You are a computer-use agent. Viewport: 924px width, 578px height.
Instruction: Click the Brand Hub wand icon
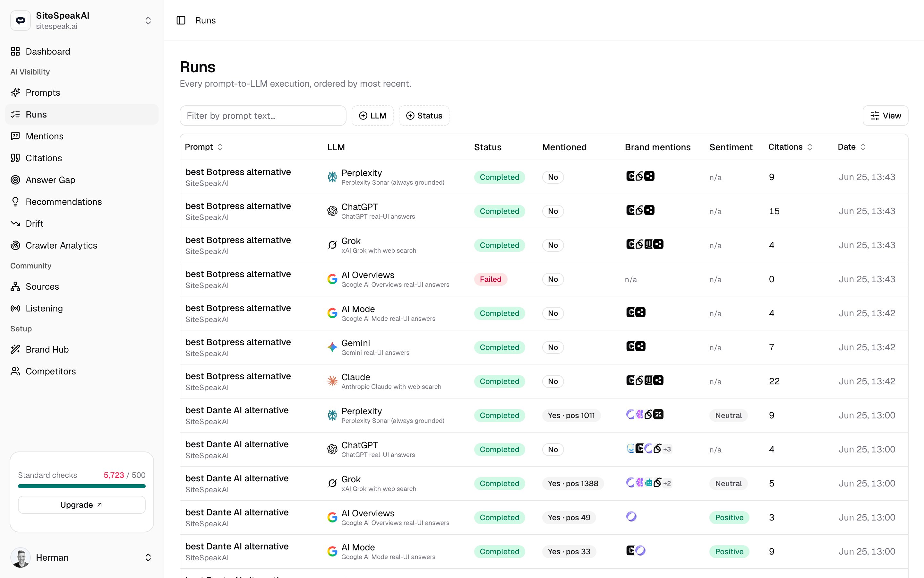pyautogui.click(x=15, y=349)
